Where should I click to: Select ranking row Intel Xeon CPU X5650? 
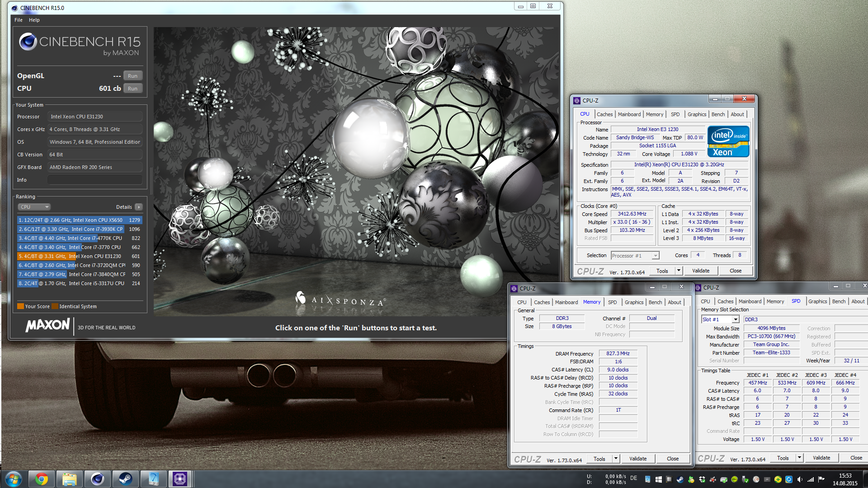(80, 220)
